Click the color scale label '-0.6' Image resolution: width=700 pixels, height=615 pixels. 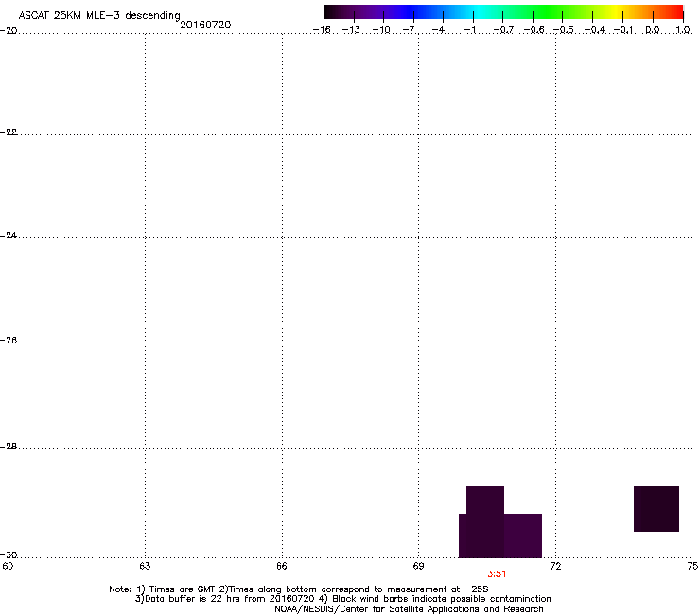534,30
